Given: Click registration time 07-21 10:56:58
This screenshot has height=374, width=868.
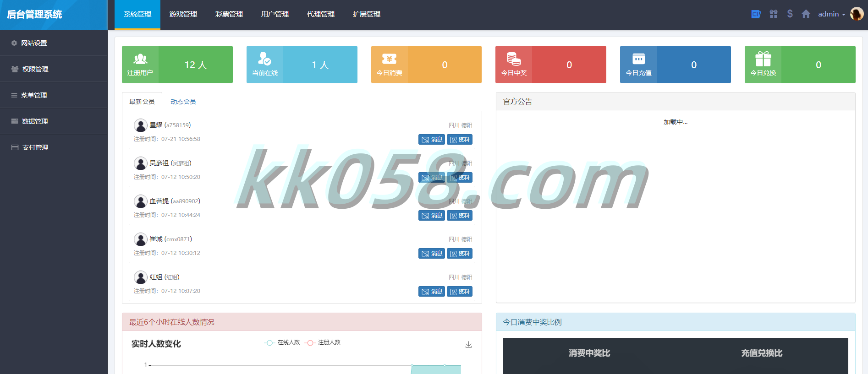Looking at the screenshot, I should [x=181, y=139].
